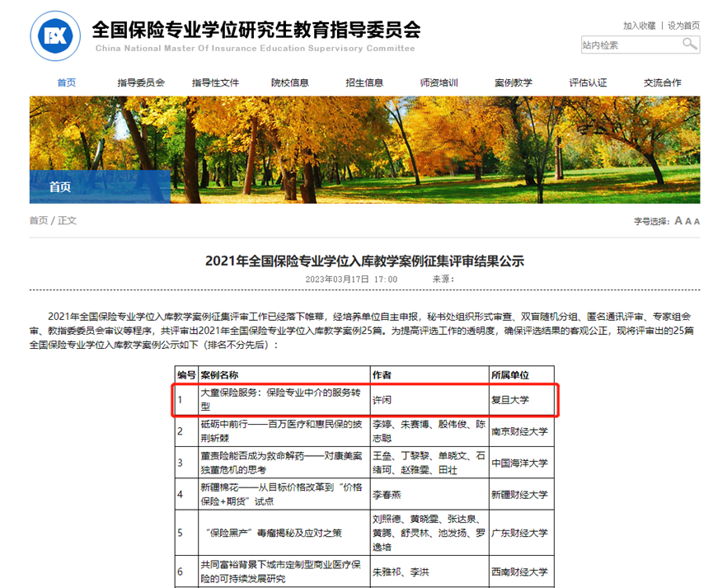Open the 指导性文件 navigation menu
The width and height of the screenshot is (713, 588).
pyautogui.click(x=215, y=82)
